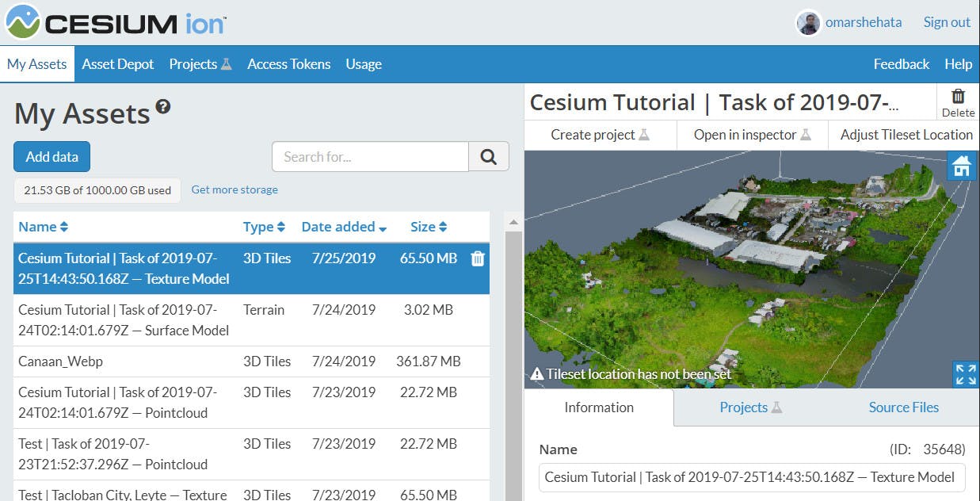Click the asset title heading in preview panel
This screenshot has height=501, width=980.
pos(715,103)
